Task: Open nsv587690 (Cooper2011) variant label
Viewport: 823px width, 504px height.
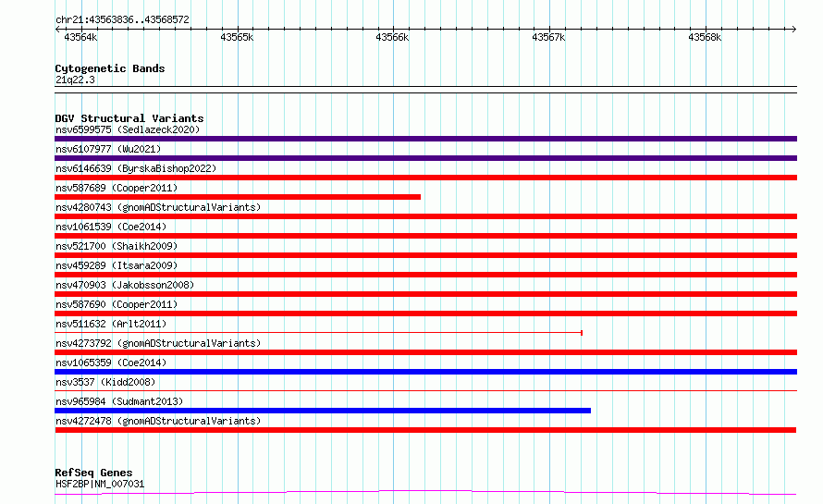Action: (117, 304)
